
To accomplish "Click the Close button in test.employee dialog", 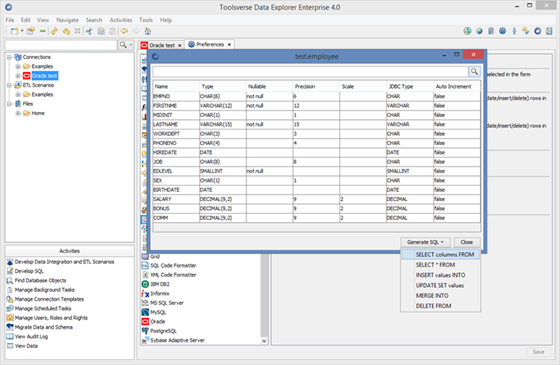I will 466,242.
